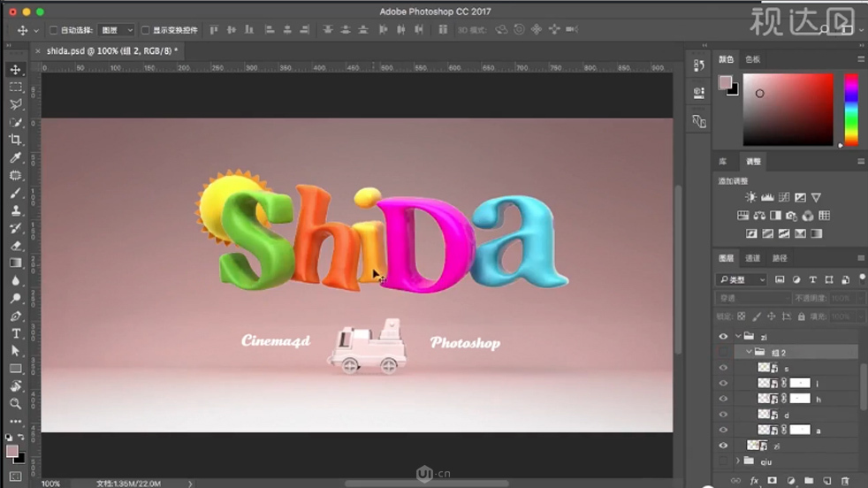Image resolution: width=868 pixels, height=488 pixels.
Task: Select the Crop tool
Action: pyautogui.click(x=16, y=140)
